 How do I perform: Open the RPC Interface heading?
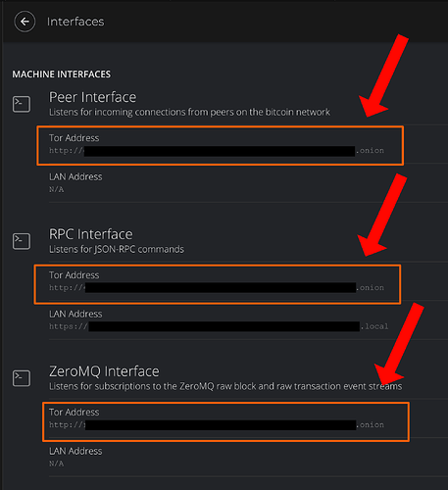(x=91, y=234)
